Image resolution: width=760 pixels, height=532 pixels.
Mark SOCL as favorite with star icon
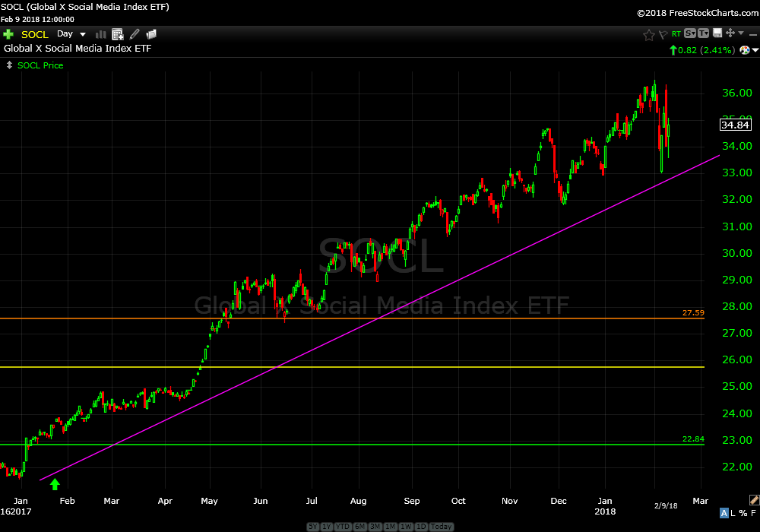pos(648,34)
